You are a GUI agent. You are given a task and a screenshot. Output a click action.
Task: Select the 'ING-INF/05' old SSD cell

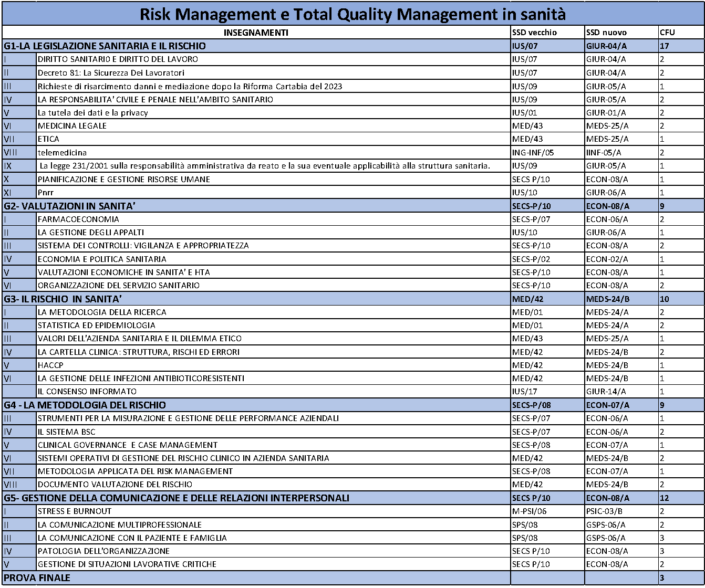pos(547,153)
